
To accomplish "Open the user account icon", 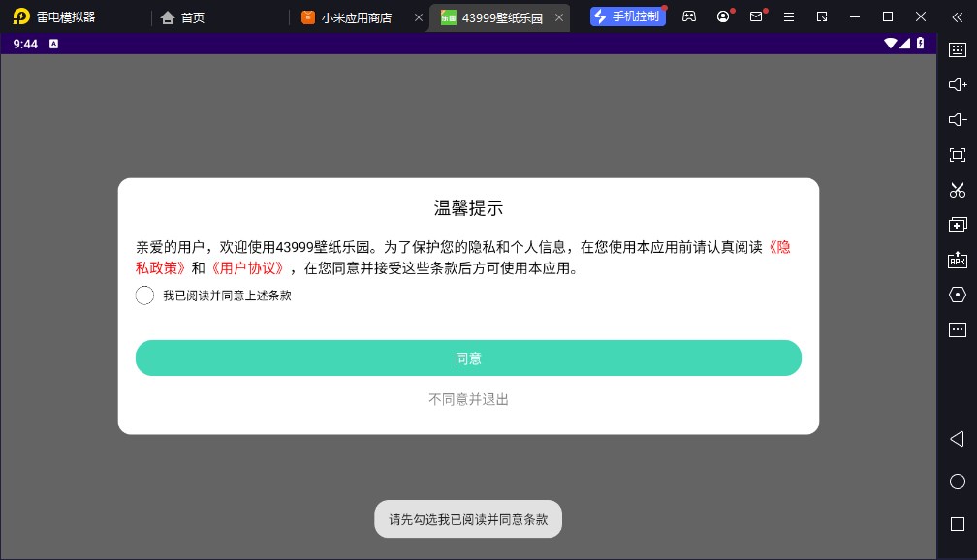I will (x=723, y=16).
